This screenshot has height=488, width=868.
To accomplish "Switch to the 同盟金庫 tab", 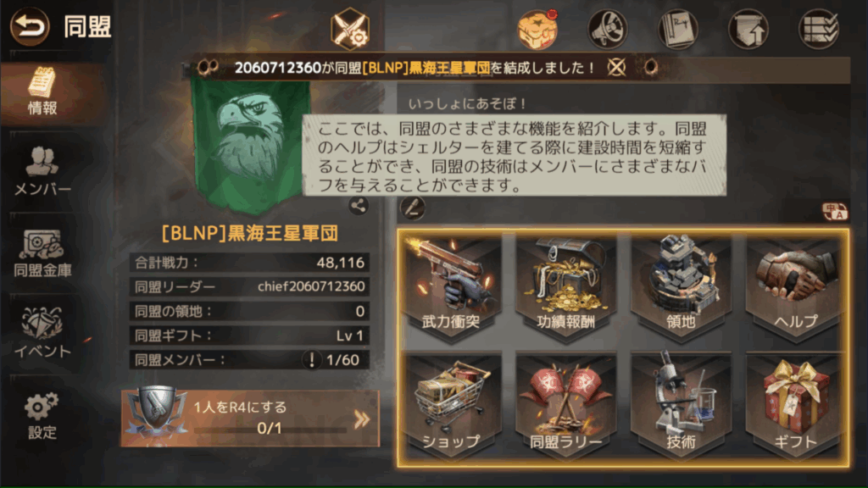I will 42,253.
